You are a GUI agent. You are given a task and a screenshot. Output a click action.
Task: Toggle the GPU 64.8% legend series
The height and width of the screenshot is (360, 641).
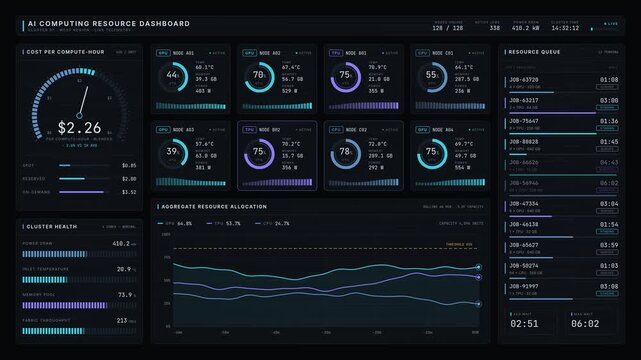[175, 224]
